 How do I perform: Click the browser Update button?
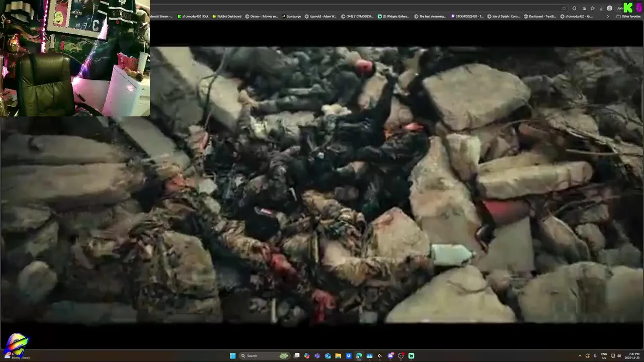[x=620, y=8]
